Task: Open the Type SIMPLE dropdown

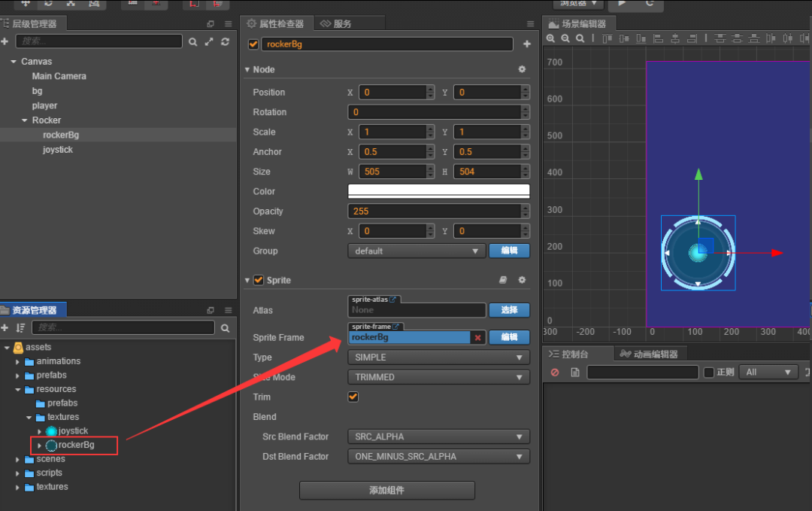Action: (438, 357)
